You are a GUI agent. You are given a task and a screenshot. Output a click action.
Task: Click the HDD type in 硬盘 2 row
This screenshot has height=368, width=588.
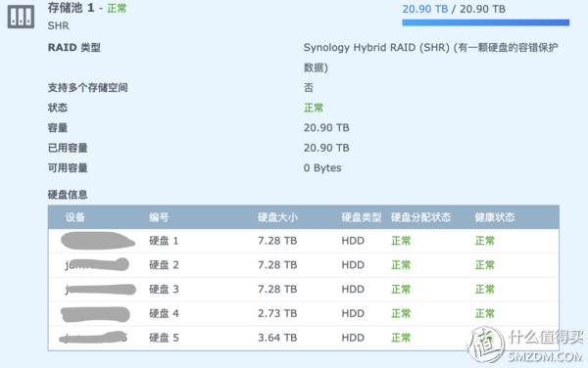353,265
